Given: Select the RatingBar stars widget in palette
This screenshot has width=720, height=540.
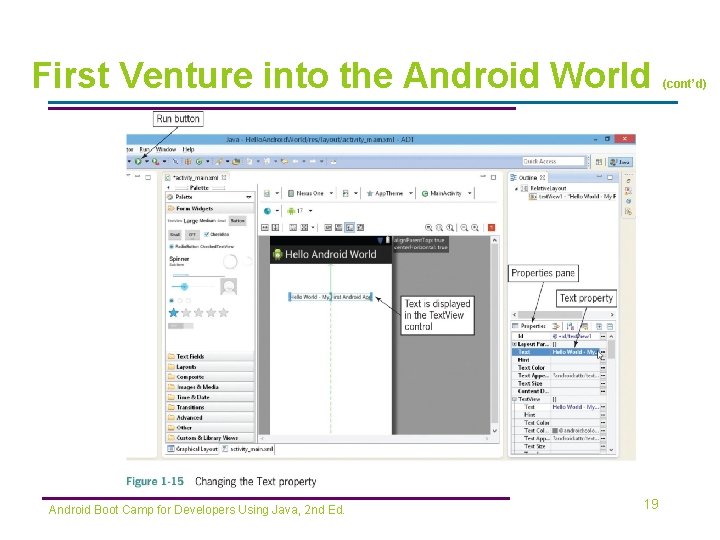Looking at the screenshot, I should [198, 313].
